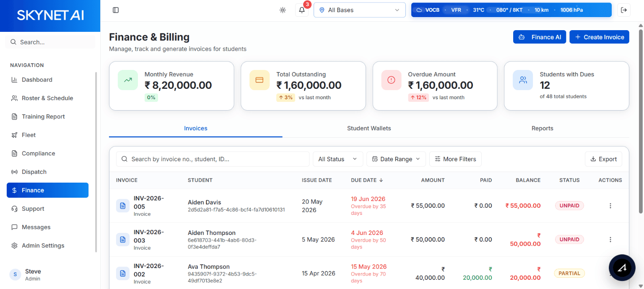
Task: Click the Dashboard bar chart icon
Action: [14, 80]
